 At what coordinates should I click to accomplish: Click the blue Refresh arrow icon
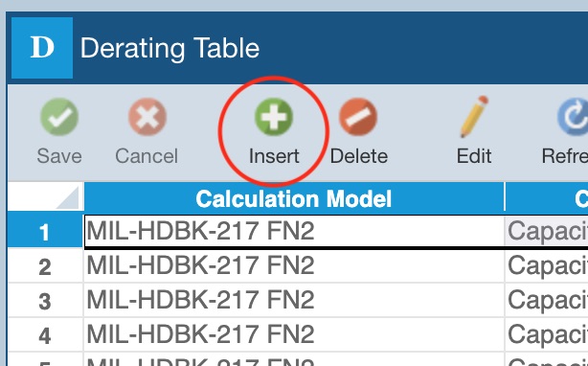(x=573, y=117)
